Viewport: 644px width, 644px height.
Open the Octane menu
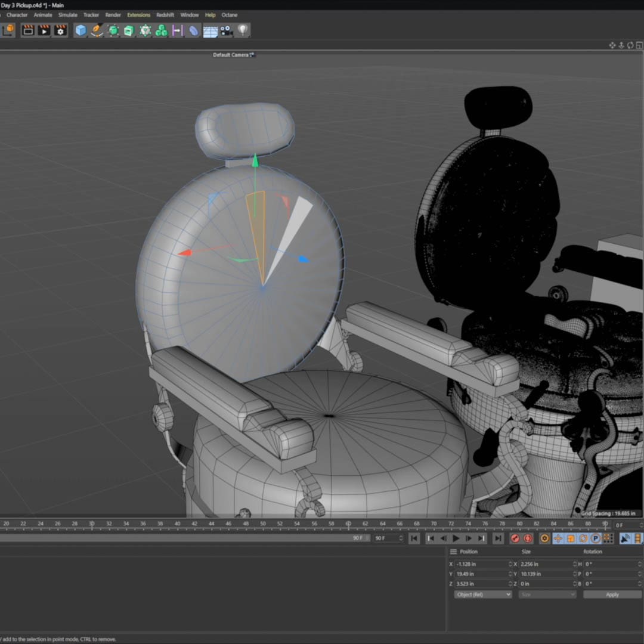coord(230,15)
